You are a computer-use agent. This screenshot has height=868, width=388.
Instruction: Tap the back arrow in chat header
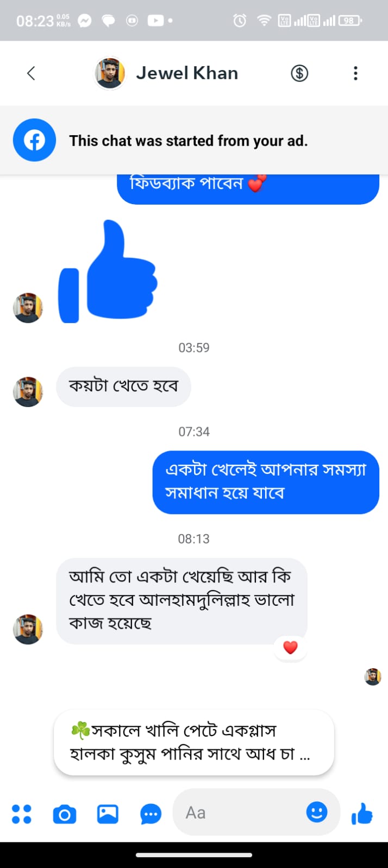tap(31, 73)
